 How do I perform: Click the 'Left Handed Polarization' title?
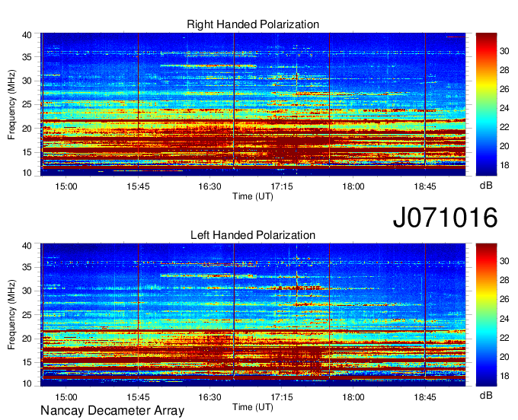click(x=253, y=235)
